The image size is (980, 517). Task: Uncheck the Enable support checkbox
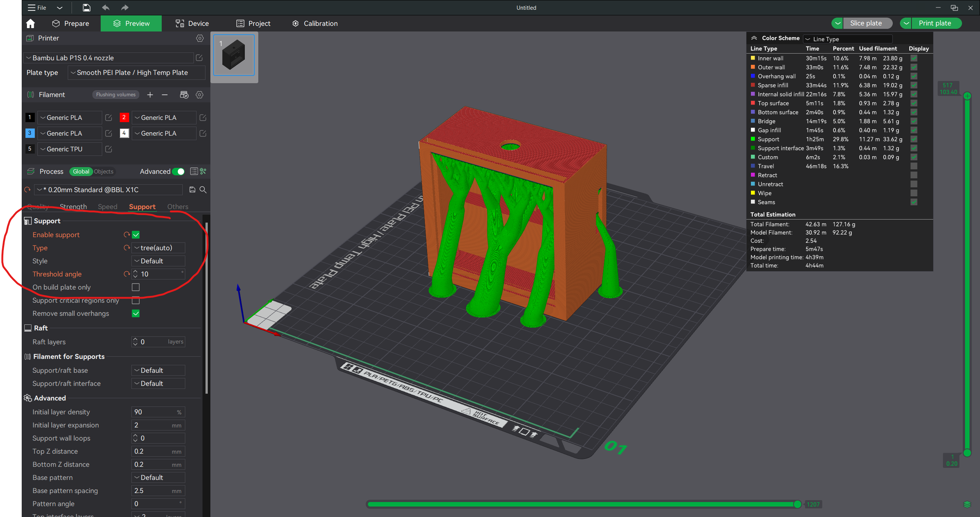click(x=136, y=235)
